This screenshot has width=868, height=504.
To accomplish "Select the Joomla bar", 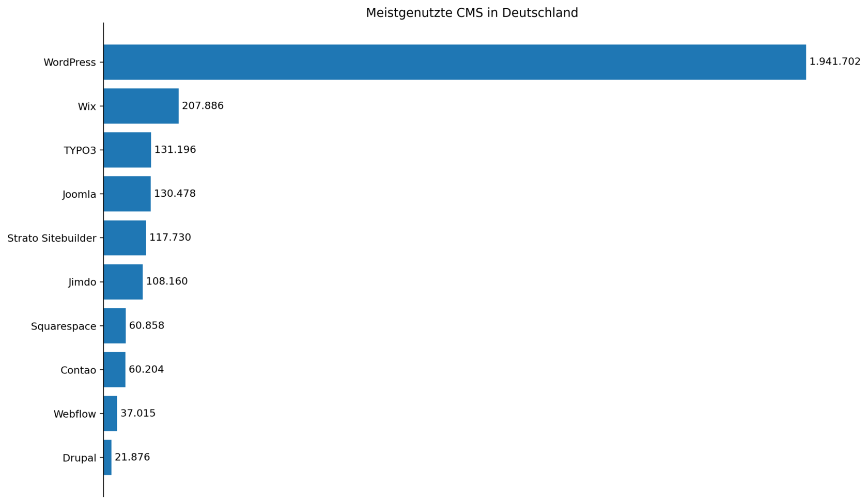I will (127, 194).
